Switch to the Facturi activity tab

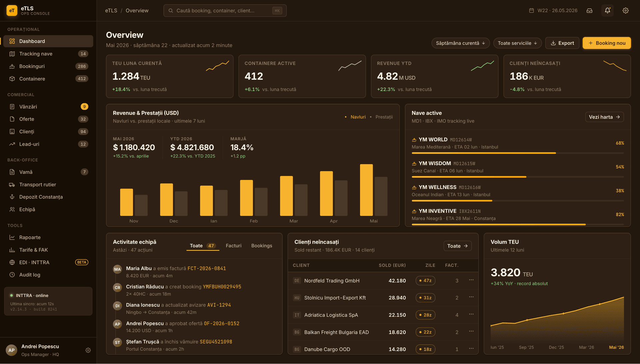pos(233,246)
